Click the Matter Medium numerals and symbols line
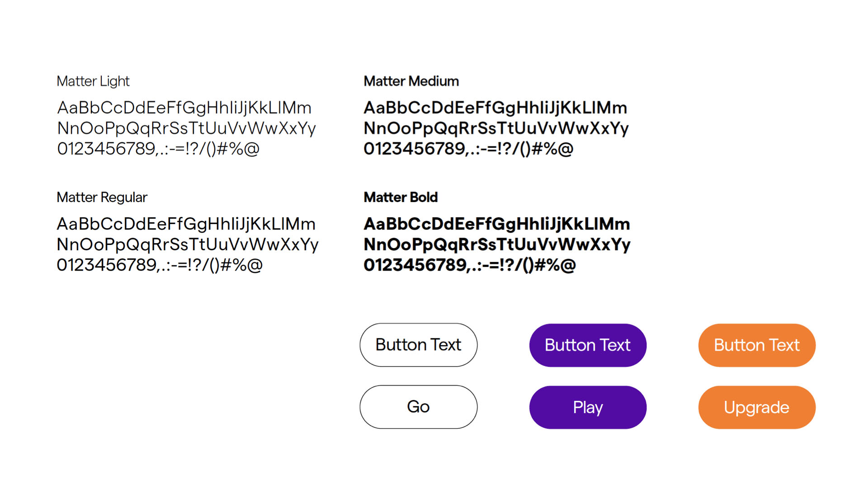This screenshot has width=868, height=488. coord(468,149)
